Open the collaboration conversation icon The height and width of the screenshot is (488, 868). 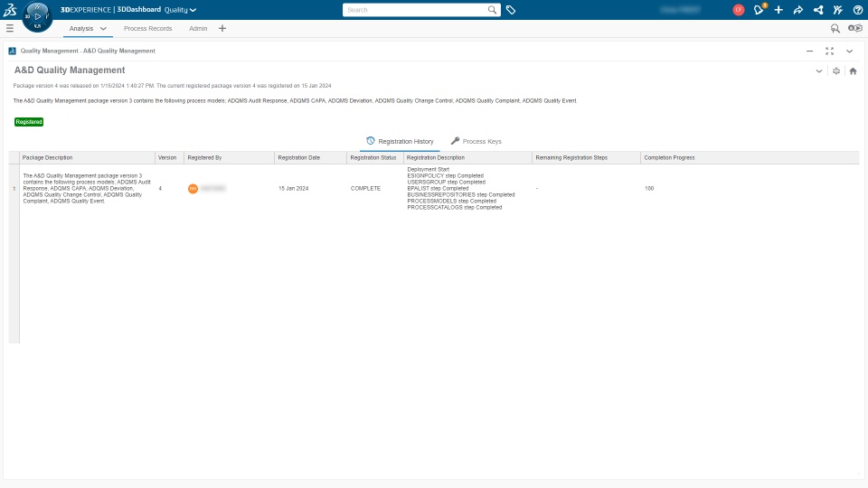pyautogui.click(x=854, y=28)
